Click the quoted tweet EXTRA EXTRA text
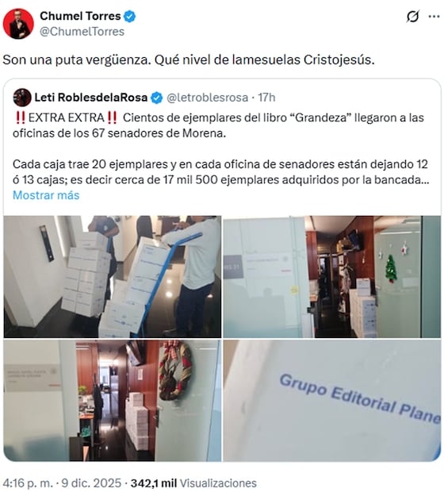Viewport: 448px width, 492px height. [66, 117]
